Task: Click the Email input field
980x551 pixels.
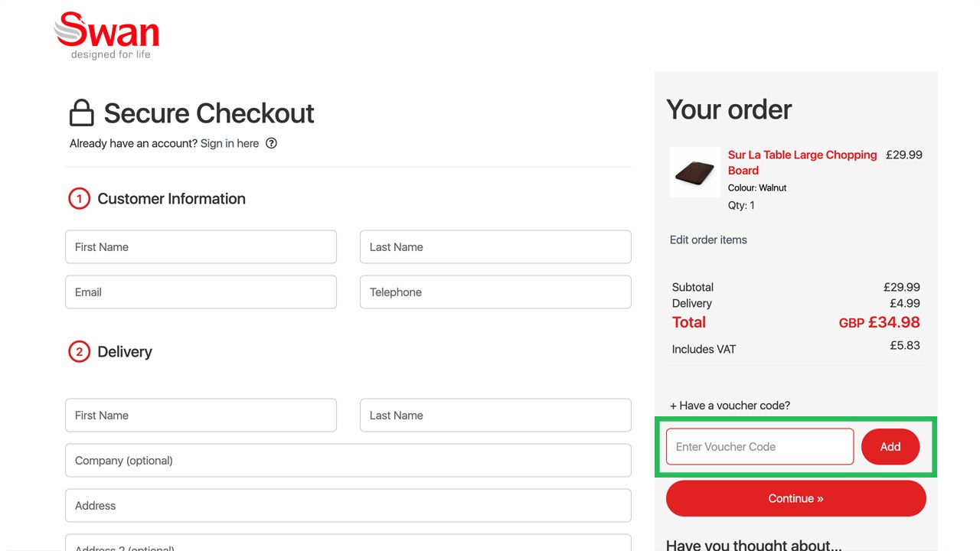Action: (201, 292)
